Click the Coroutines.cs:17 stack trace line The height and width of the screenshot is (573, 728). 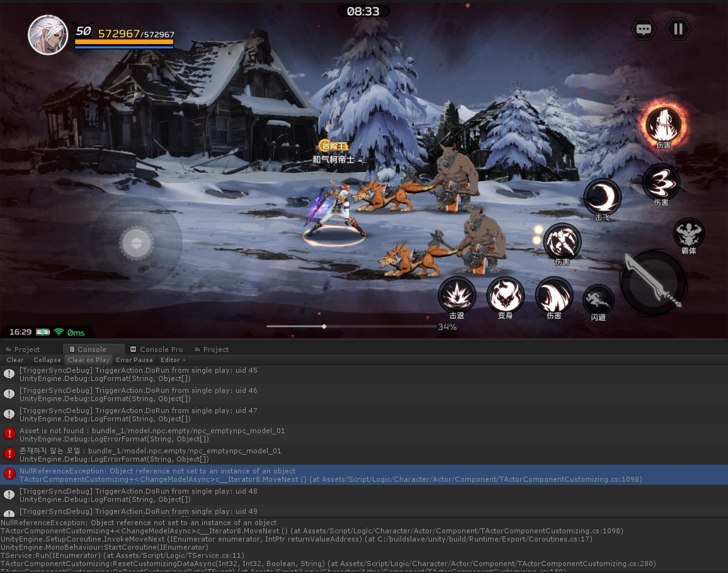(x=296, y=539)
